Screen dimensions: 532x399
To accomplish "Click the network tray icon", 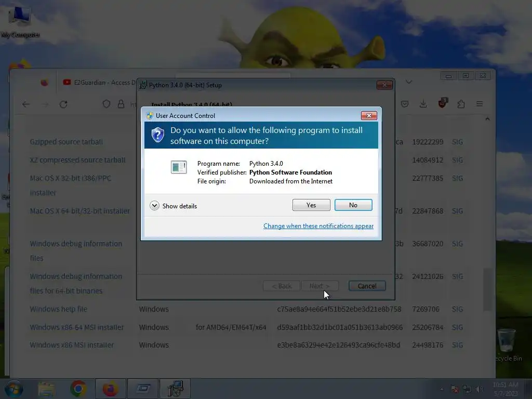I will tap(467, 390).
